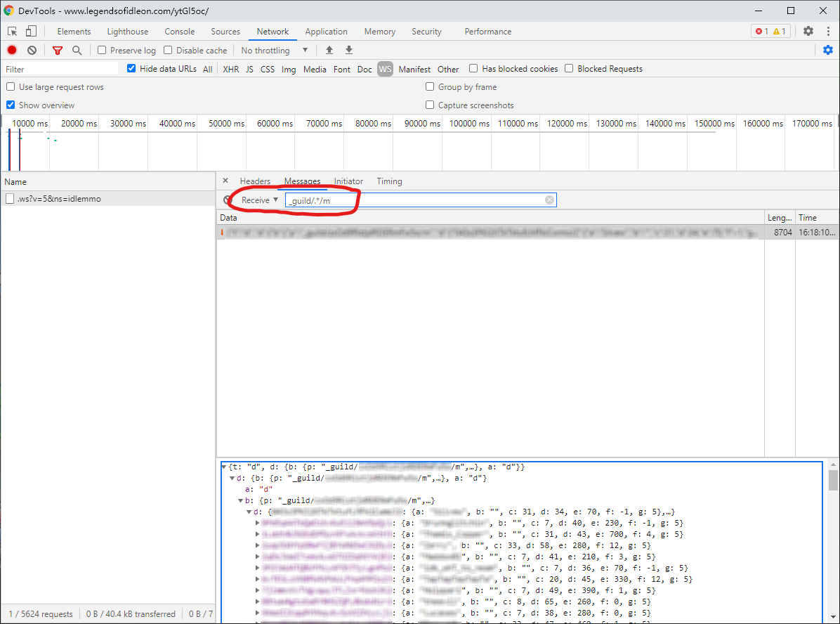The image size is (840, 624).
Task: Uncheck Hide data URLs
Action: (x=131, y=68)
